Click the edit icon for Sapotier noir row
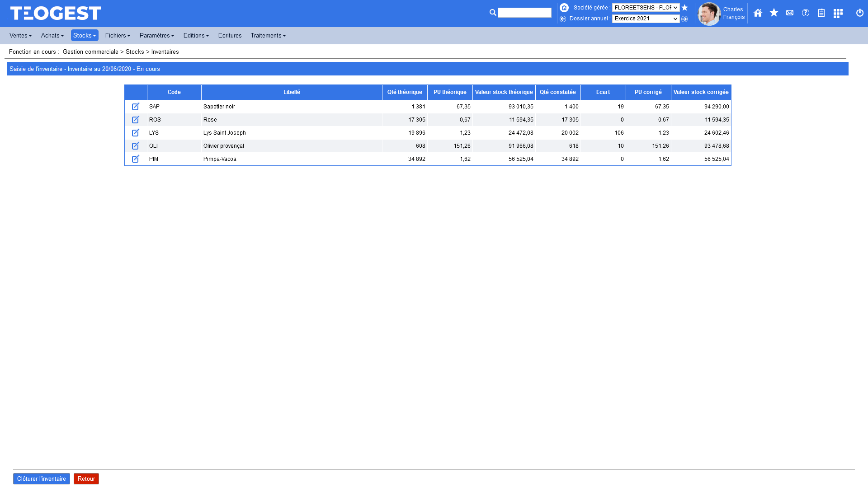Image resolution: width=868 pixels, height=488 pixels. click(135, 107)
